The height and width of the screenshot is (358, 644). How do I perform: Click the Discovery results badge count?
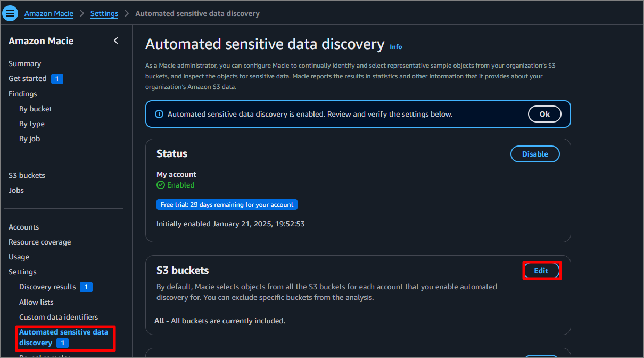pyautogui.click(x=86, y=287)
